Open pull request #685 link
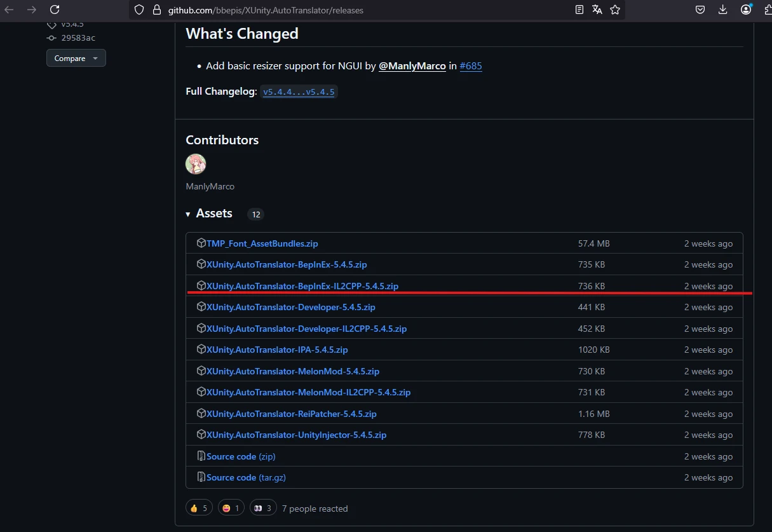The image size is (772, 532). (x=471, y=66)
